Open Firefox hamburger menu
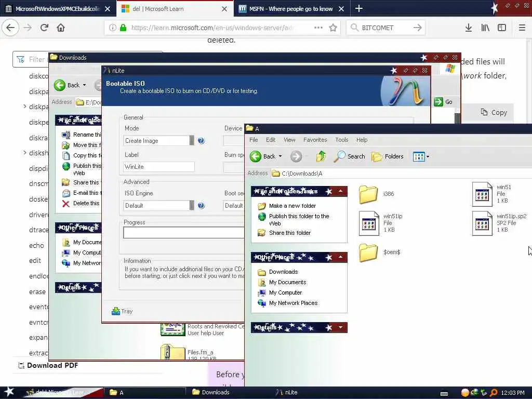 point(522,28)
